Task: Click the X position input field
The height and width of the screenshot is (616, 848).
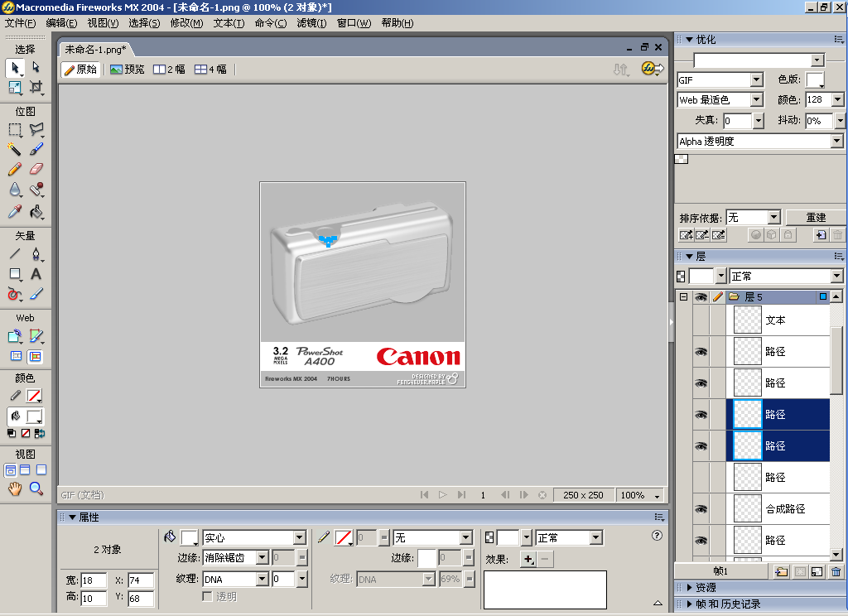Action: tap(141, 580)
